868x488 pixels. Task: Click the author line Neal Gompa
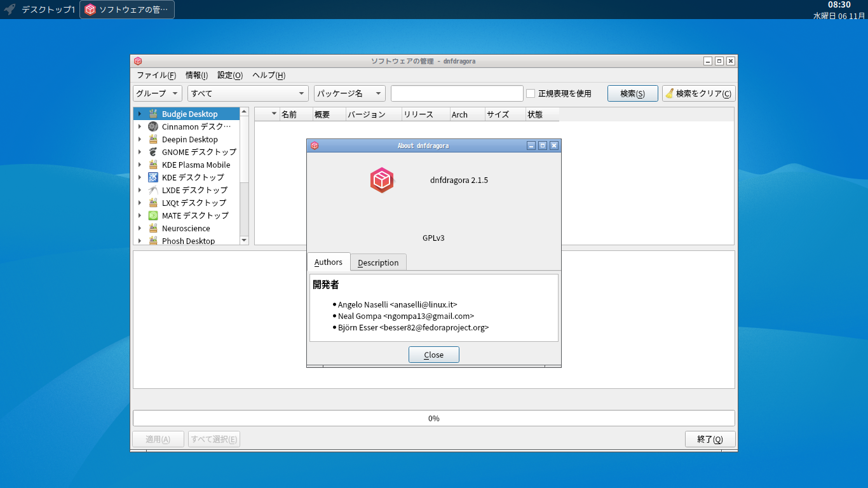pos(406,316)
